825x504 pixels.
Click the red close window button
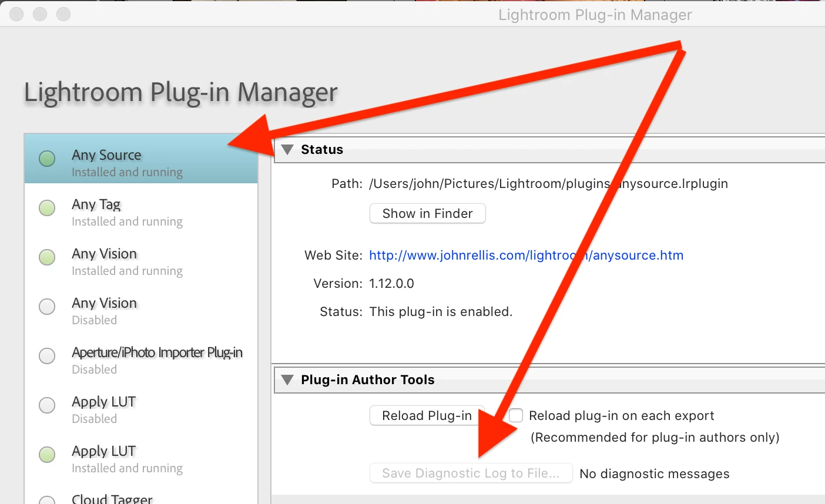click(16, 14)
